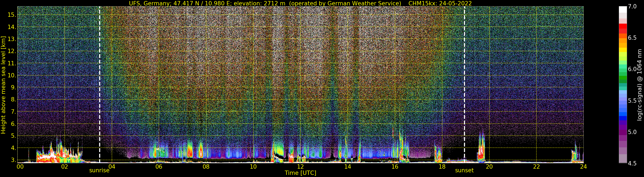
Task: Click the '08' time axis tick label
Action: pos(206,166)
